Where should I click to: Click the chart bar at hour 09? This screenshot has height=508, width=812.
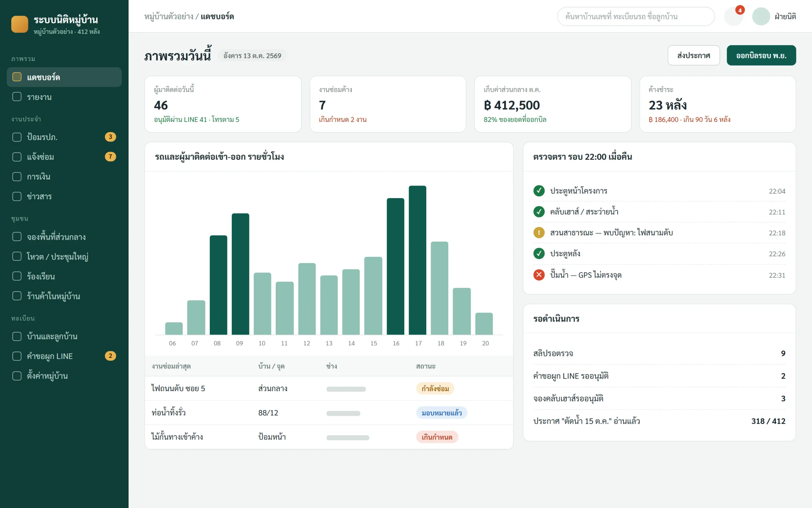click(240, 274)
